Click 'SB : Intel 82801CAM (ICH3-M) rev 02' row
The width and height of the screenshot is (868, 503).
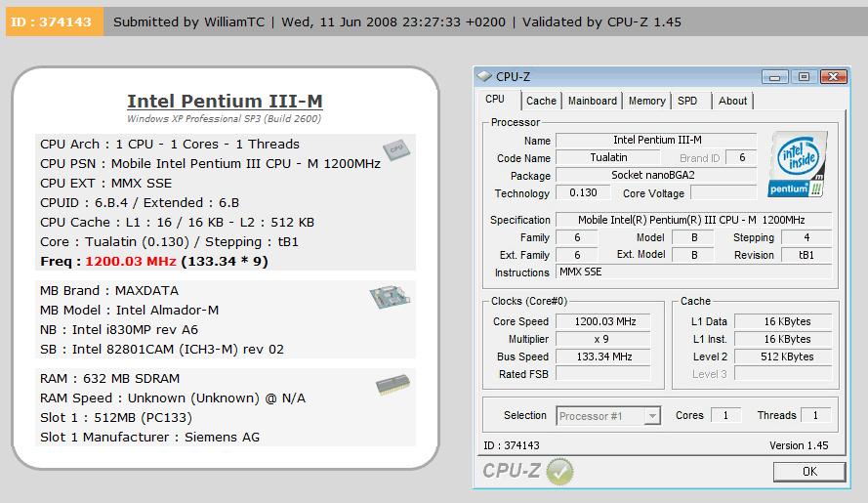pyautogui.click(x=162, y=350)
